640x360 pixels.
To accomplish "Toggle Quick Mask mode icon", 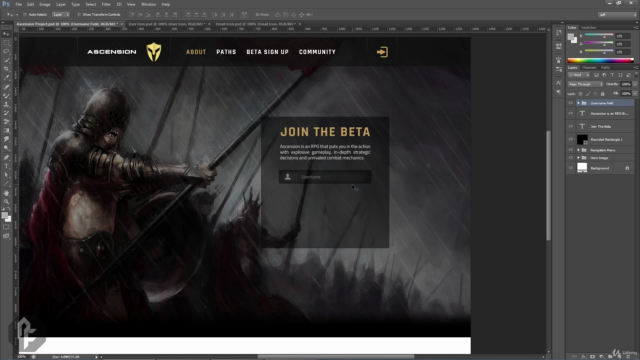I will (x=6, y=227).
